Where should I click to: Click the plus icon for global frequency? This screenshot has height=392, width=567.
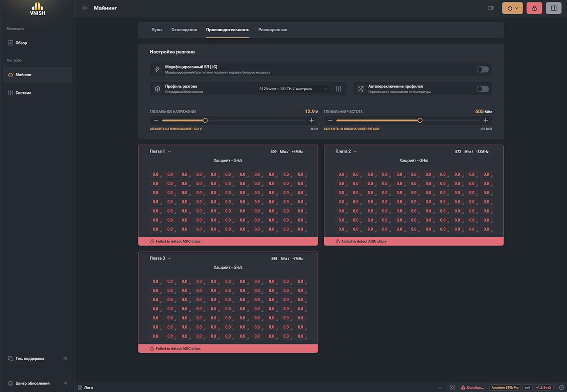click(485, 120)
